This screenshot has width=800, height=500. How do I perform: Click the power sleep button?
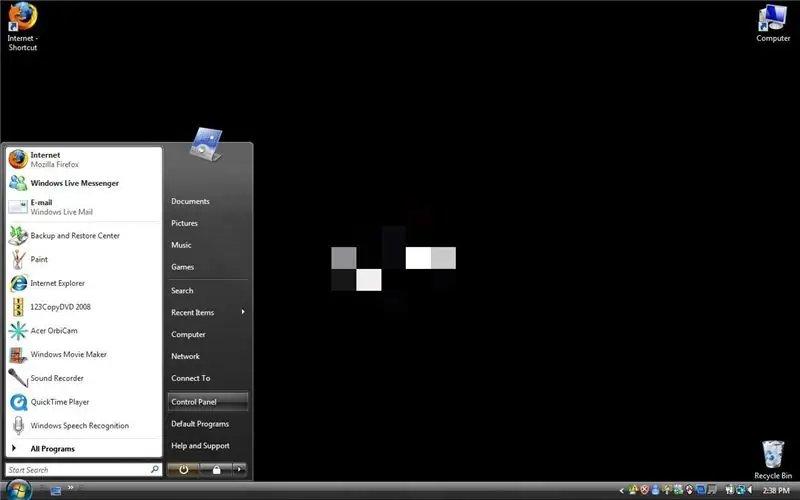tap(183, 469)
